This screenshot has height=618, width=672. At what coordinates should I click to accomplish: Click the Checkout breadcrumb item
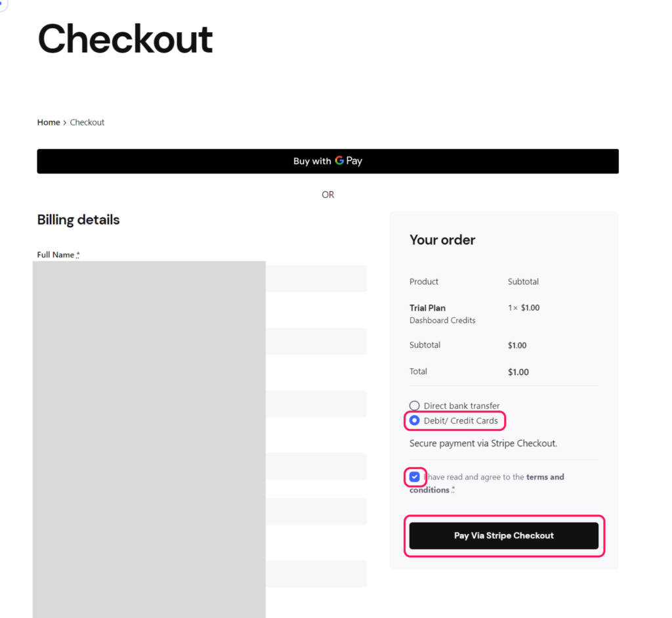pyautogui.click(x=87, y=122)
